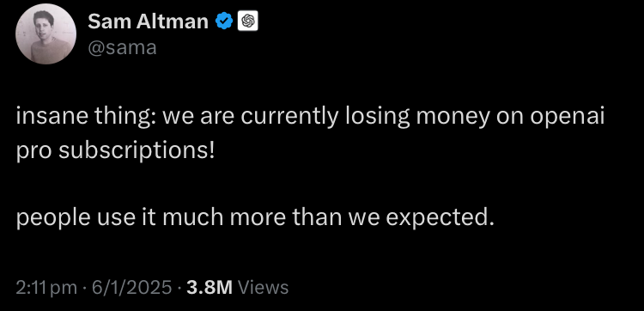This screenshot has width=644, height=311.
Task: Open the Sam Altman display name
Action: coord(149,21)
